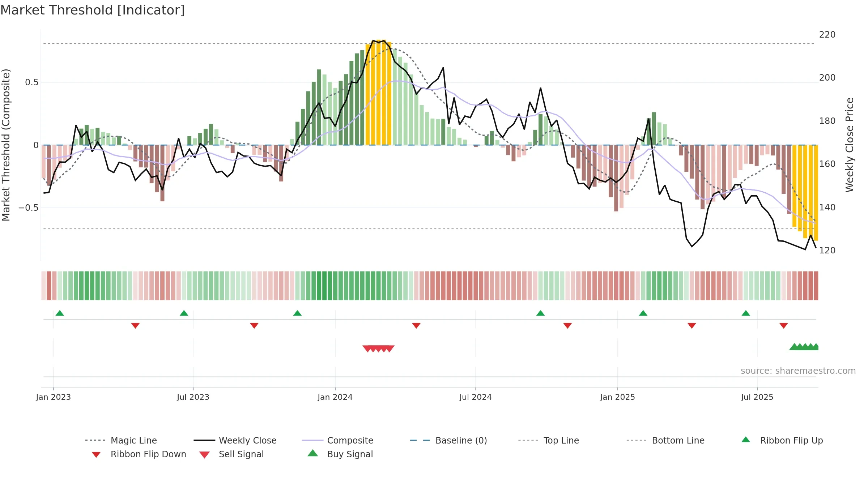Click the Ribbon Flip Down marker around Apr 2023

(x=135, y=326)
